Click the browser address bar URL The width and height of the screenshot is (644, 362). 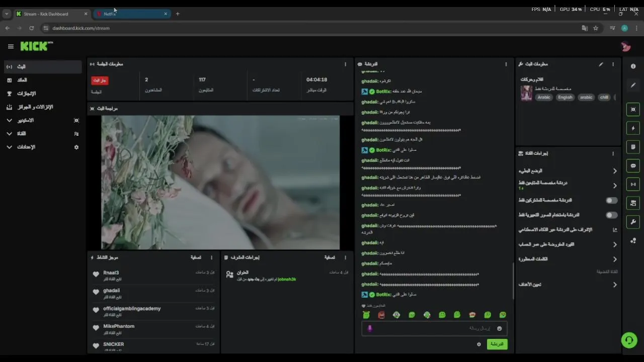pyautogui.click(x=81, y=28)
